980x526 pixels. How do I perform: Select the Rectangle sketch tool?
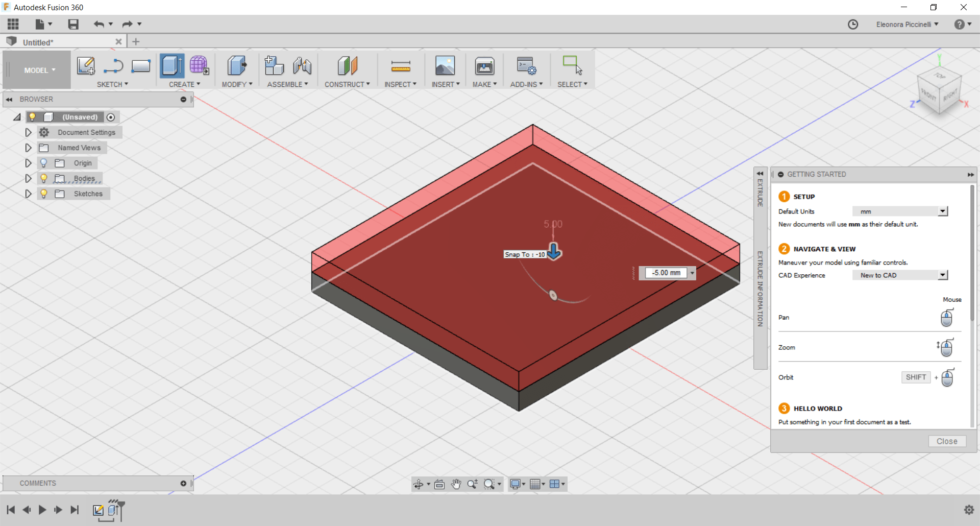coord(140,66)
